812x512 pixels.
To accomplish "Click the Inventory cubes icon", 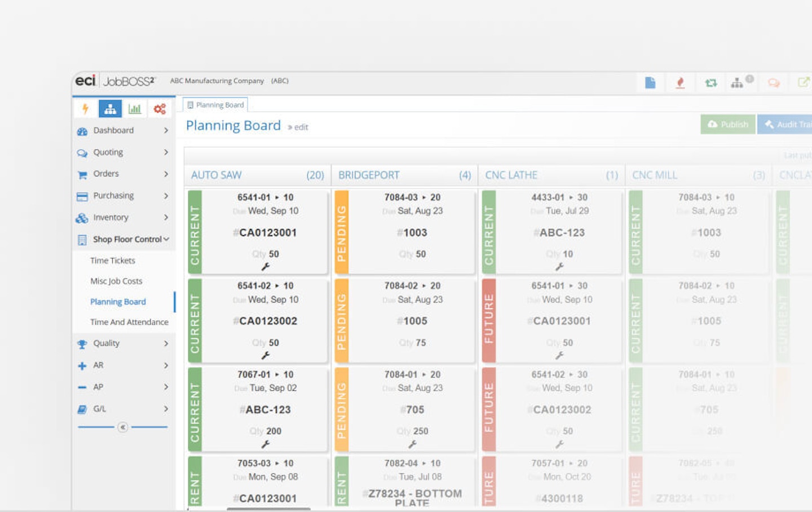I will pyautogui.click(x=82, y=218).
